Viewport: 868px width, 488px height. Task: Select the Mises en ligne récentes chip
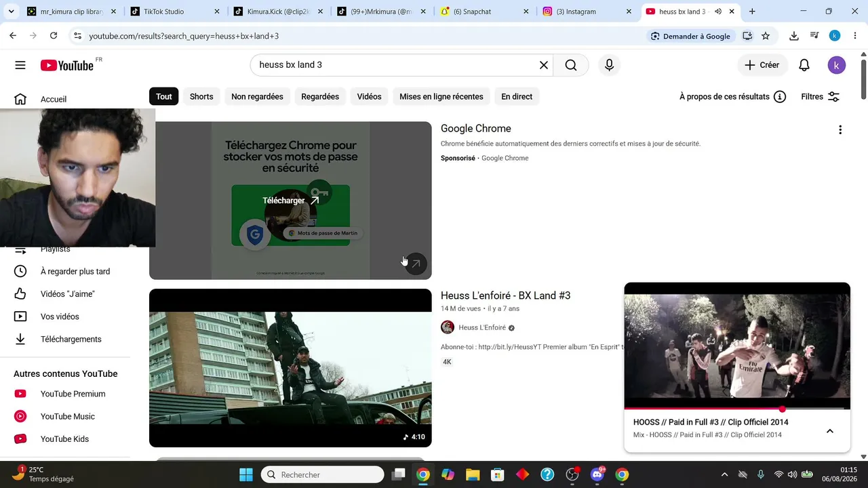pyautogui.click(x=441, y=96)
